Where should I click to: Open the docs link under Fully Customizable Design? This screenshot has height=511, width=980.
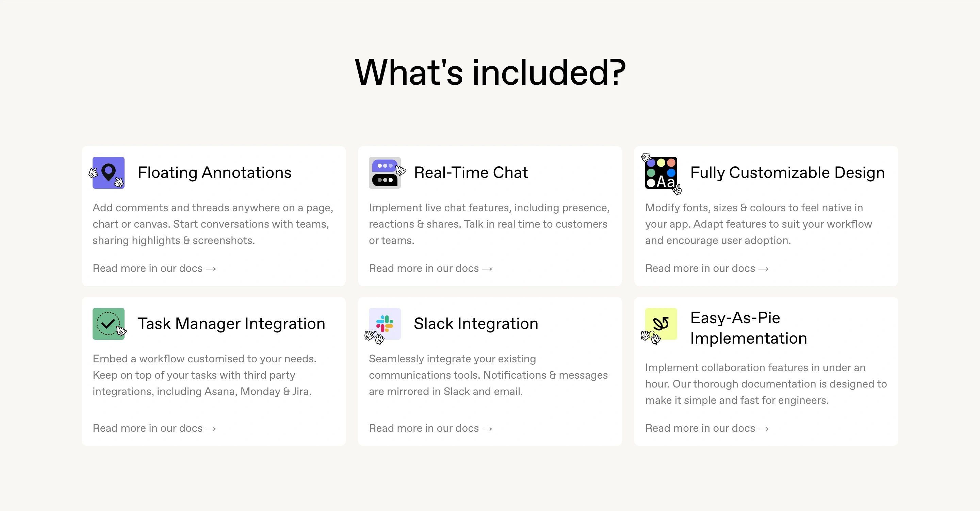[707, 268]
